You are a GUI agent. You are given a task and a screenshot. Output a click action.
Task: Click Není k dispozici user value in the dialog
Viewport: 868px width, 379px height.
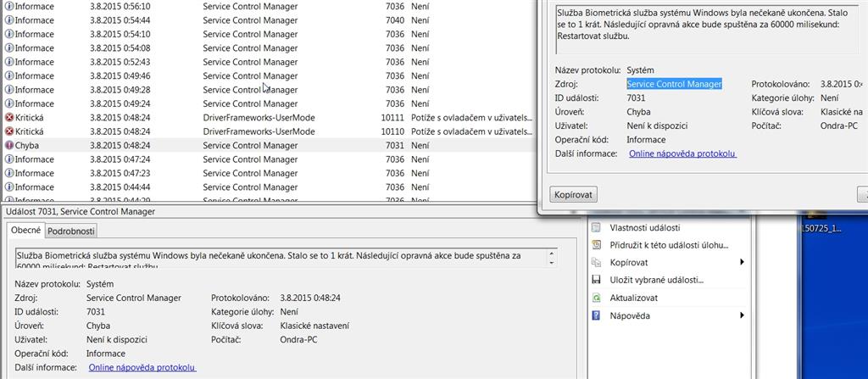(x=657, y=125)
